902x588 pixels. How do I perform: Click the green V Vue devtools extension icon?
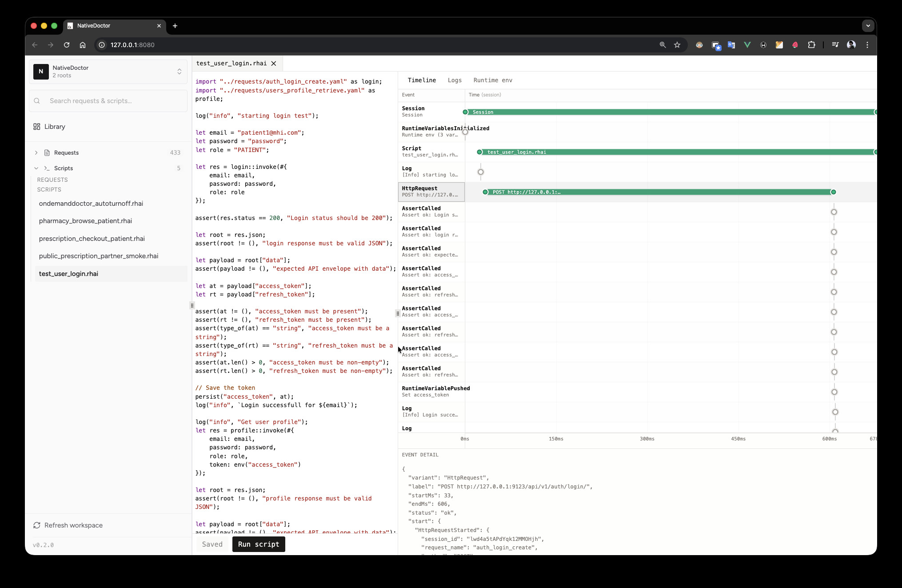click(x=747, y=45)
